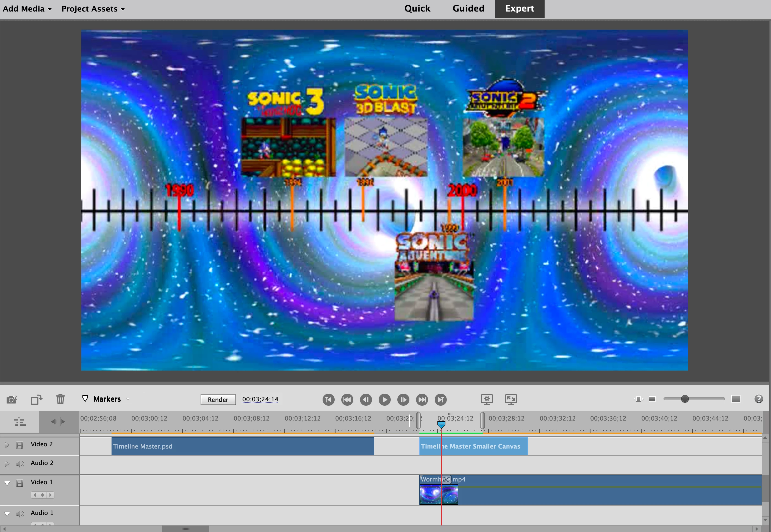The height and width of the screenshot is (532, 771).
Task: Click the Freeze Frame camera icon
Action: 12,399
